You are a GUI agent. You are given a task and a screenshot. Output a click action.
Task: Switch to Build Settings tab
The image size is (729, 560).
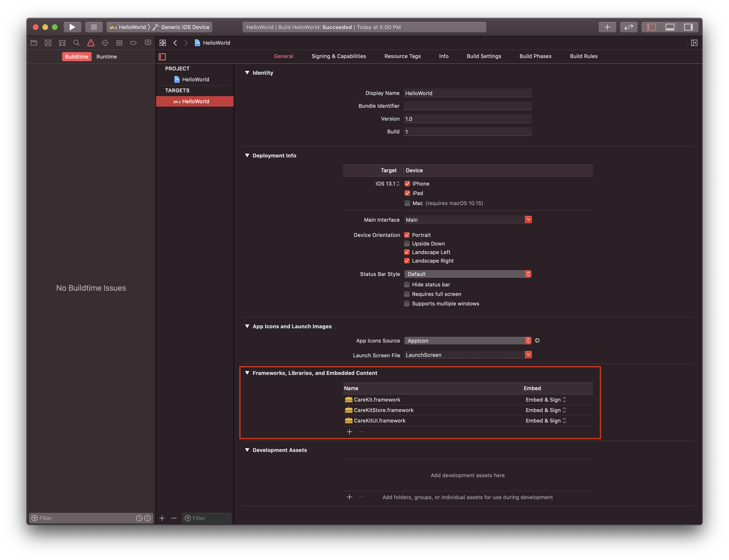(484, 56)
